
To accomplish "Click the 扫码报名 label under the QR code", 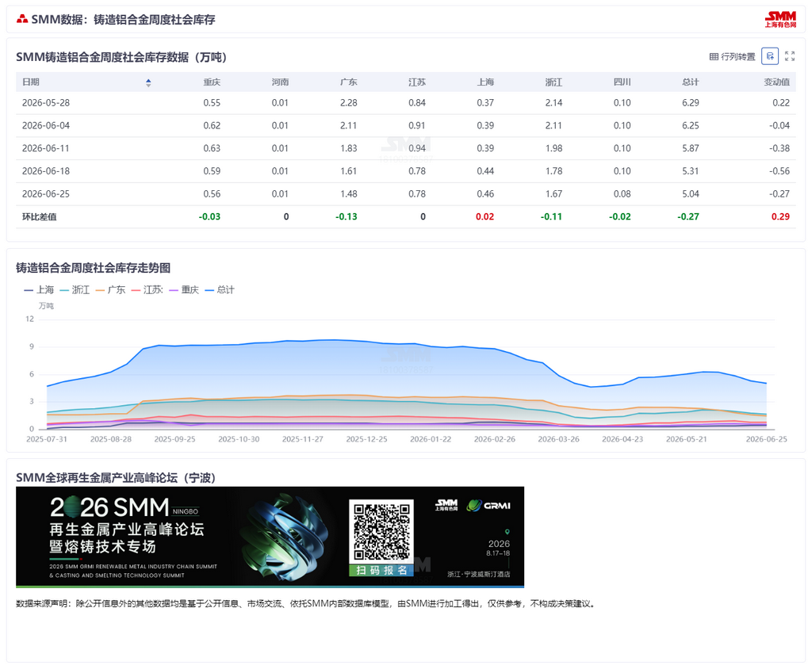I will tap(381, 570).
